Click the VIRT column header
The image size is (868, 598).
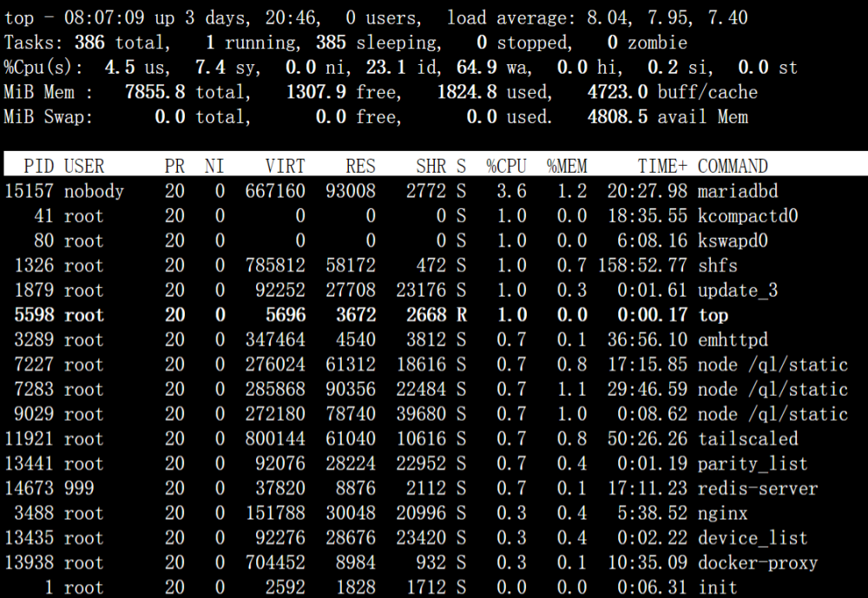click(x=285, y=166)
